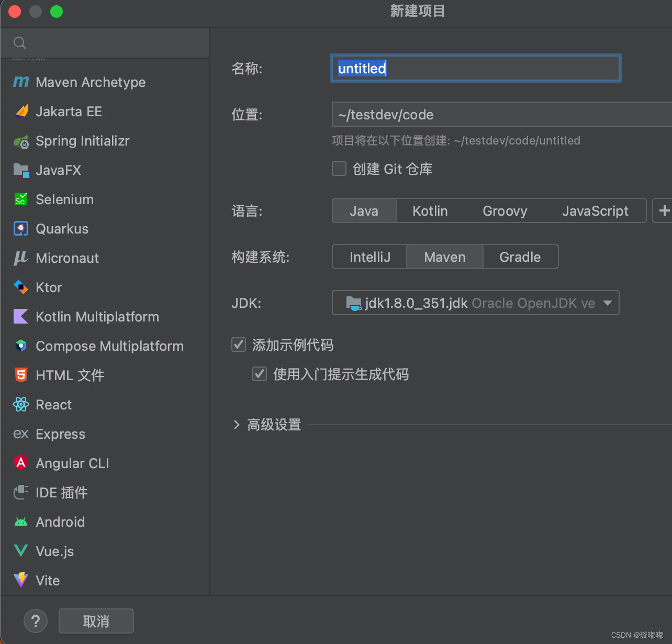Click the Android robot icon
This screenshot has width=672, height=644.
coord(21,521)
